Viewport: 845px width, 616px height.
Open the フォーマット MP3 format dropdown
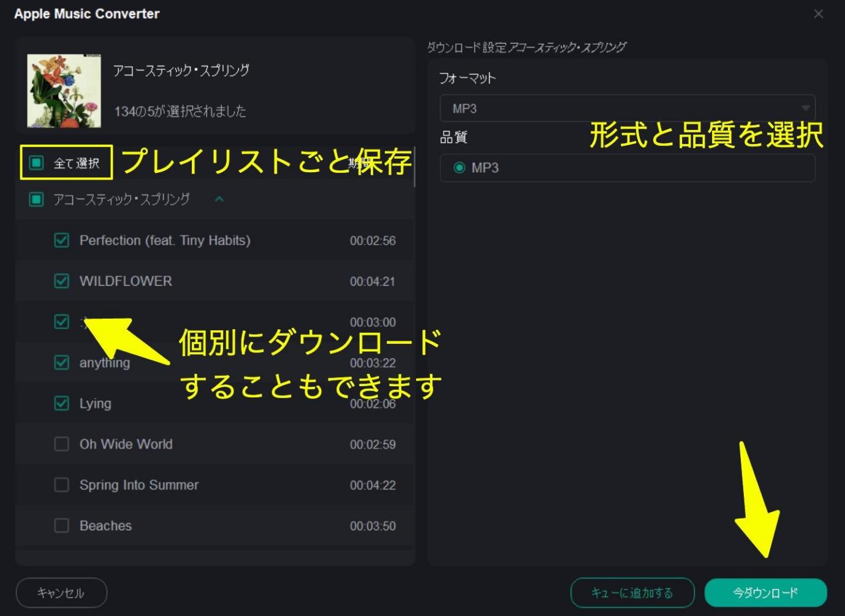tap(627, 108)
